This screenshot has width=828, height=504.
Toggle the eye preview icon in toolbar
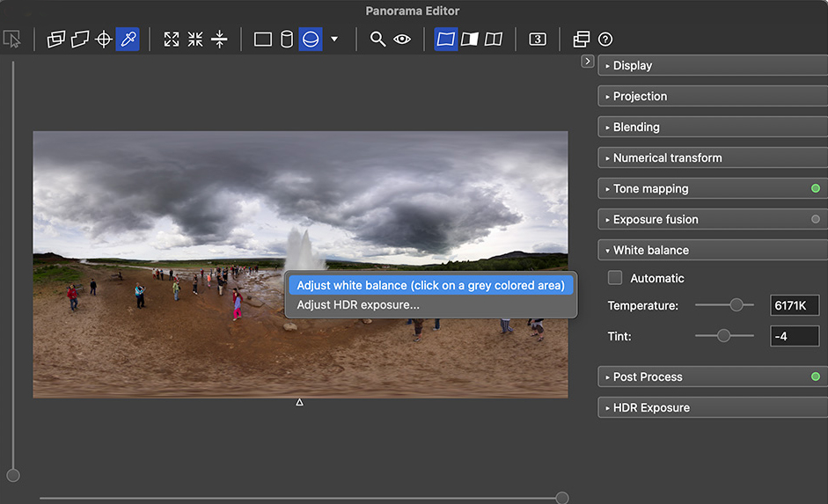click(402, 40)
